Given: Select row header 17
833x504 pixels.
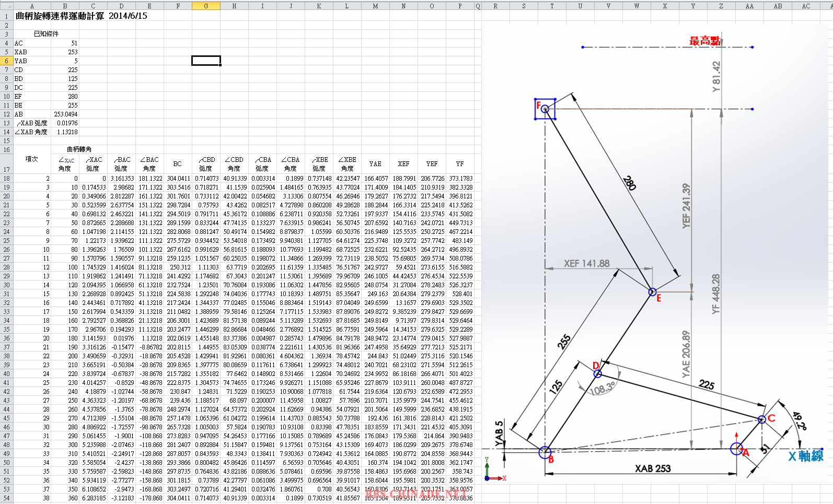Looking at the screenshot, I should click(6, 163).
